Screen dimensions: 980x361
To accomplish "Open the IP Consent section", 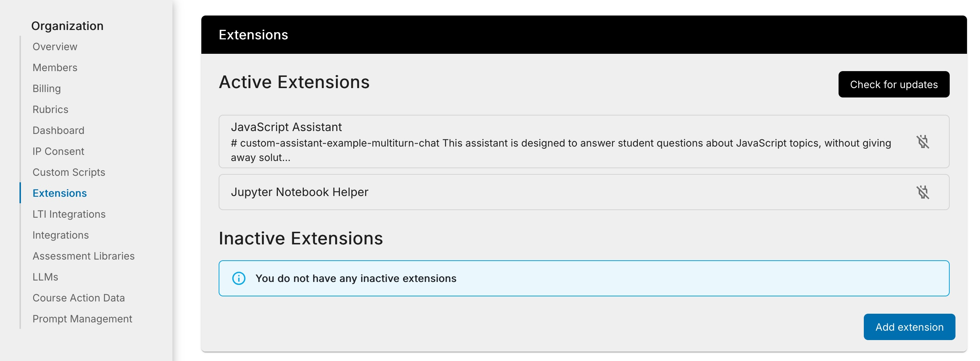I will pos(58,151).
